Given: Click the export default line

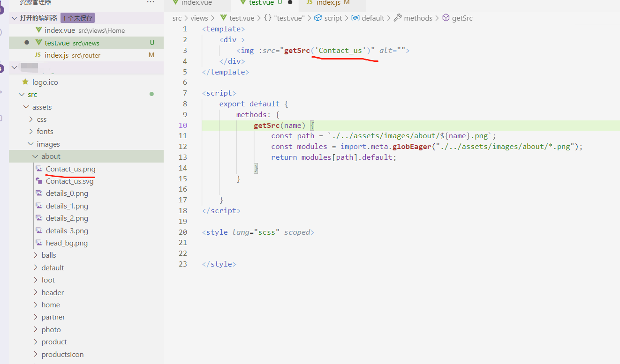Looking at the screenshot, I should [253, 104].
